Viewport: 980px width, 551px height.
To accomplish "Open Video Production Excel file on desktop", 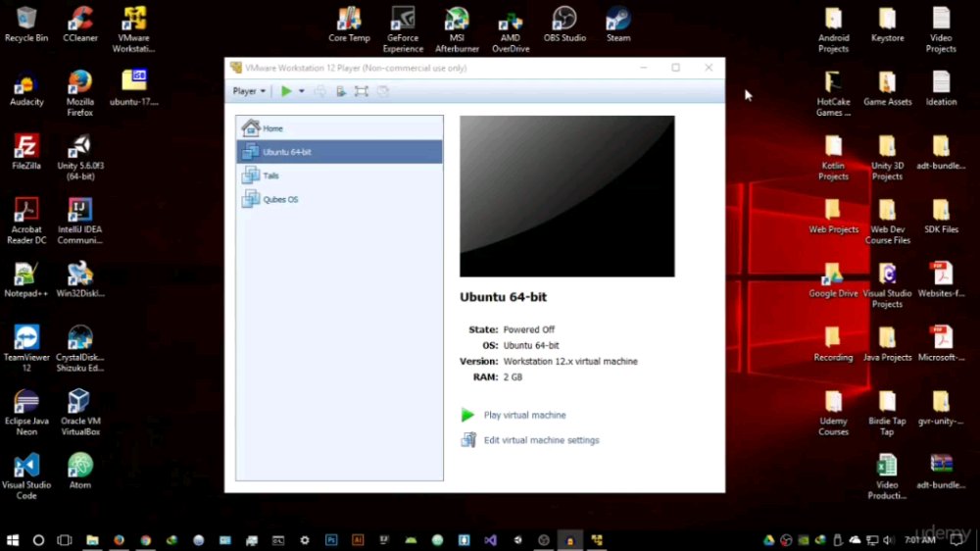I will click(x=888, y=476).
